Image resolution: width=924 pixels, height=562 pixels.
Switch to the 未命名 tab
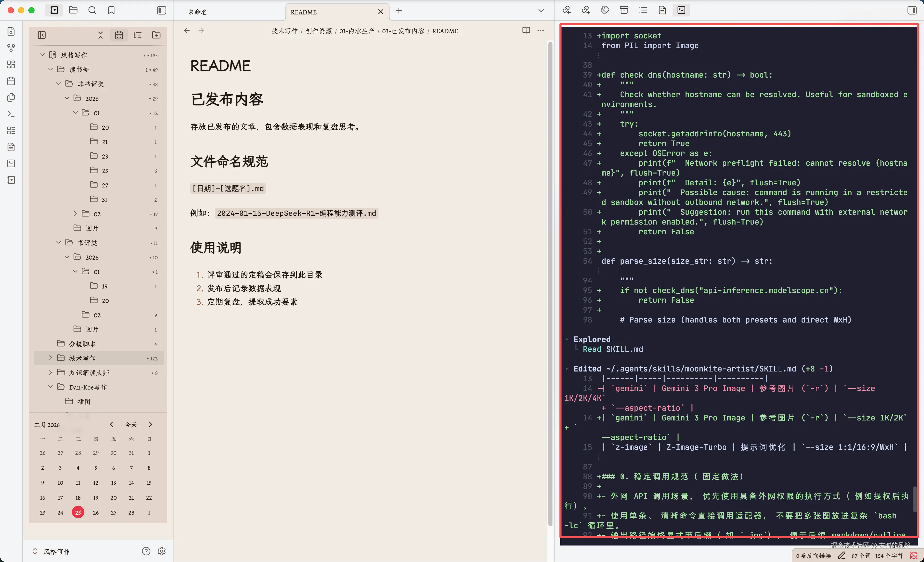coord(197,12)
